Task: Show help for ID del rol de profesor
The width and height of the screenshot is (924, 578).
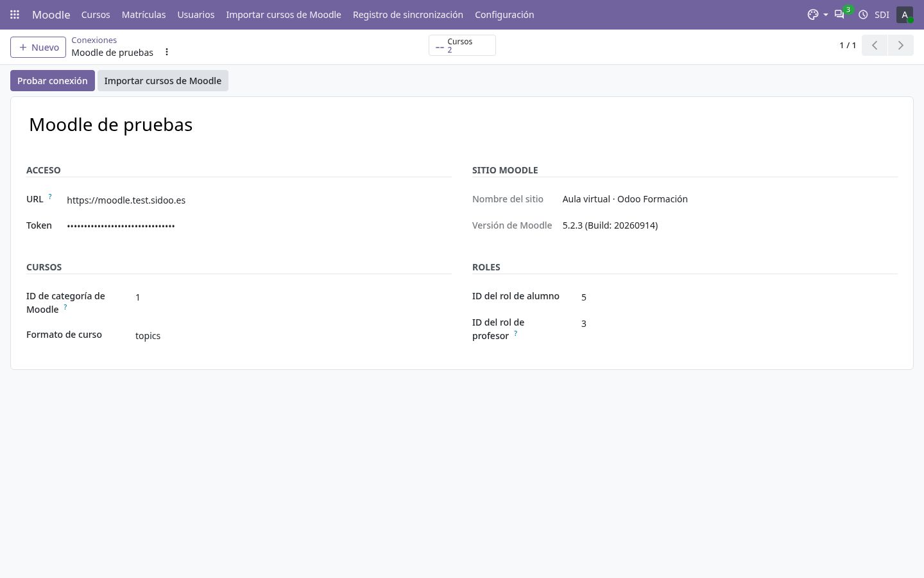Action: coord(515,333)
